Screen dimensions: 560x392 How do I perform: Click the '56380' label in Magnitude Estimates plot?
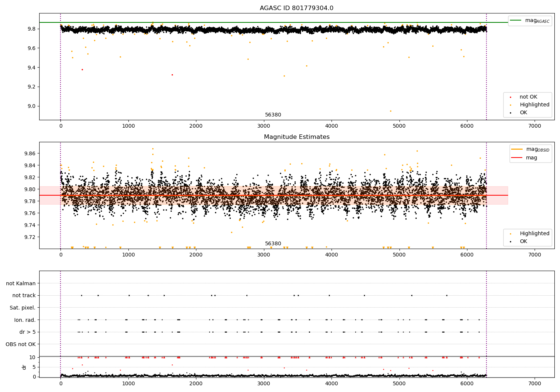click(x=273, y=244)
